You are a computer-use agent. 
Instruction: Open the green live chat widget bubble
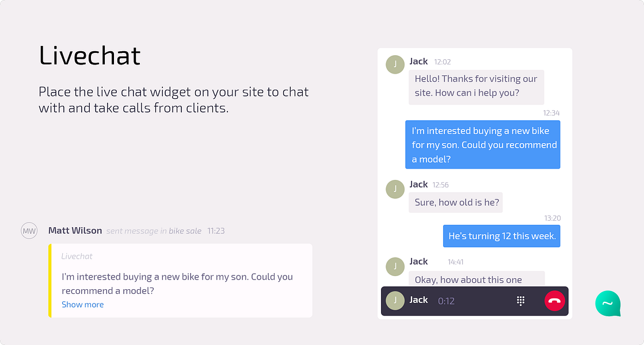pyautogui.click(x=608, y=304)
